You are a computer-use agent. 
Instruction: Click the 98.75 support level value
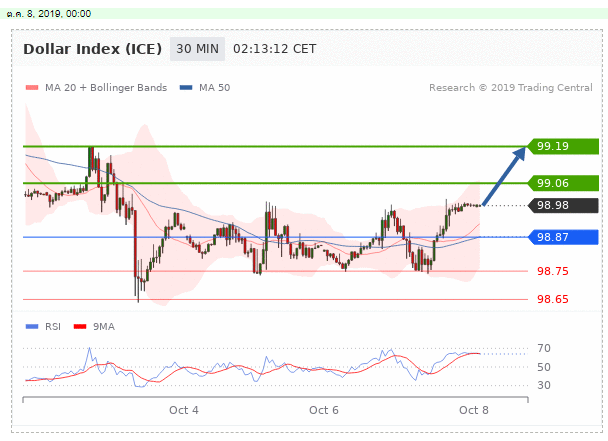click(x=553, y=271)
